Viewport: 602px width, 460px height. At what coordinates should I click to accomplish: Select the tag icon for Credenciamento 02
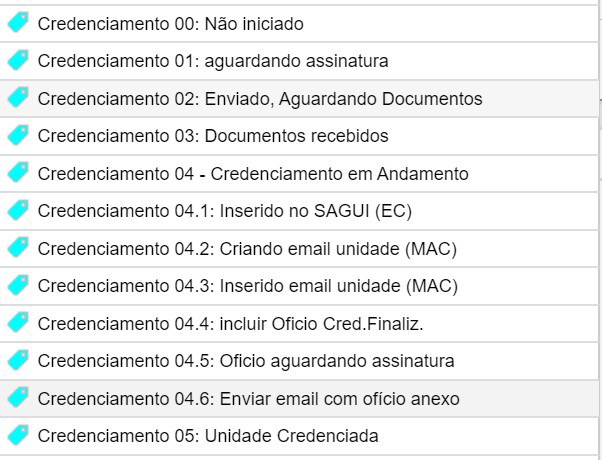tap(18, 98)
